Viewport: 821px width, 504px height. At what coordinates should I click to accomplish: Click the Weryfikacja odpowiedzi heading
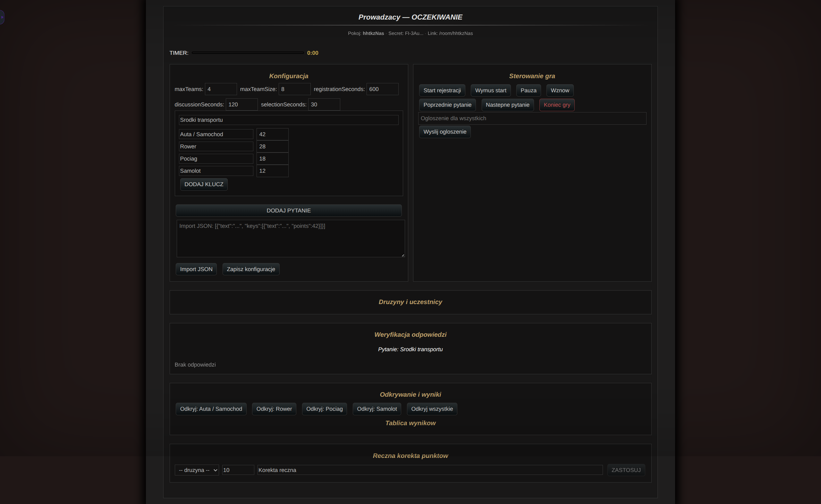[x=410, y=335]
